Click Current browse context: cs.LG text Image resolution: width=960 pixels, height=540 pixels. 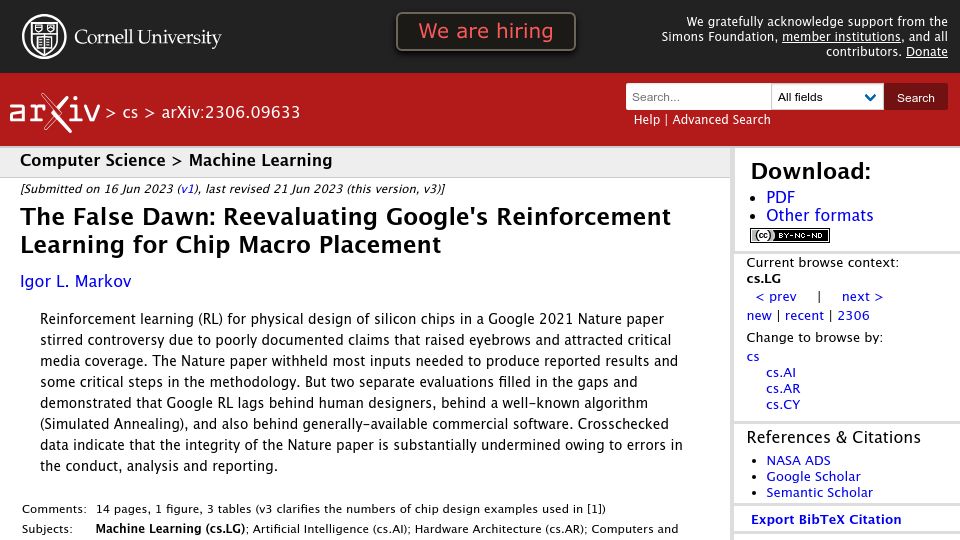tap(822, 271)
